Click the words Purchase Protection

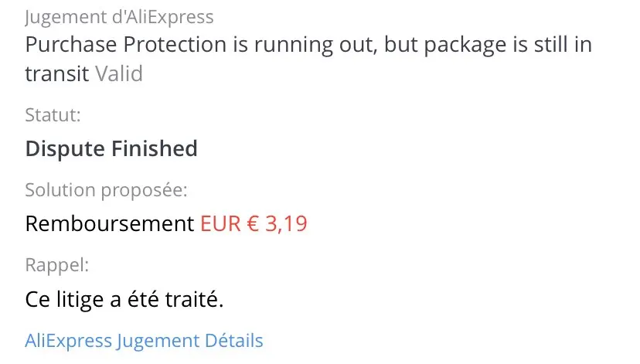tap(125, 44)
